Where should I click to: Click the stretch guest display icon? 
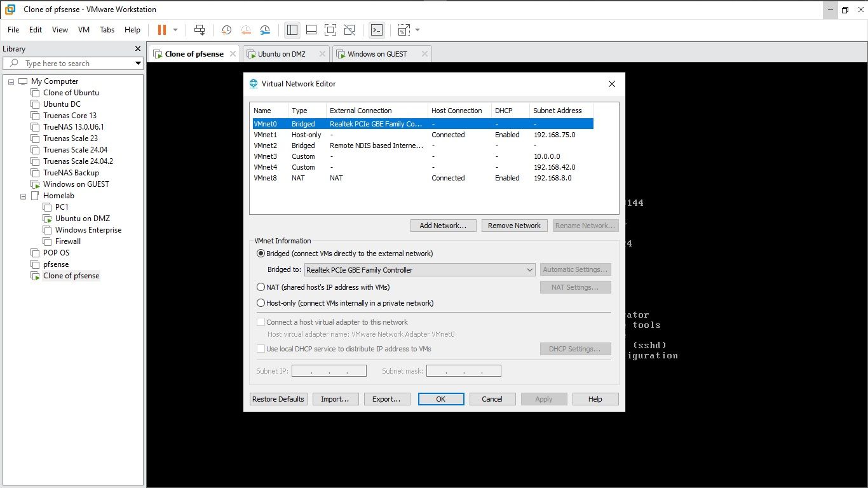point(403,30)
